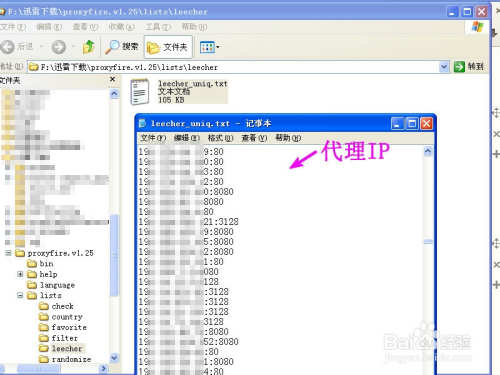Collapse the lists folder node
500x375 pixels.
click(20, 295)
